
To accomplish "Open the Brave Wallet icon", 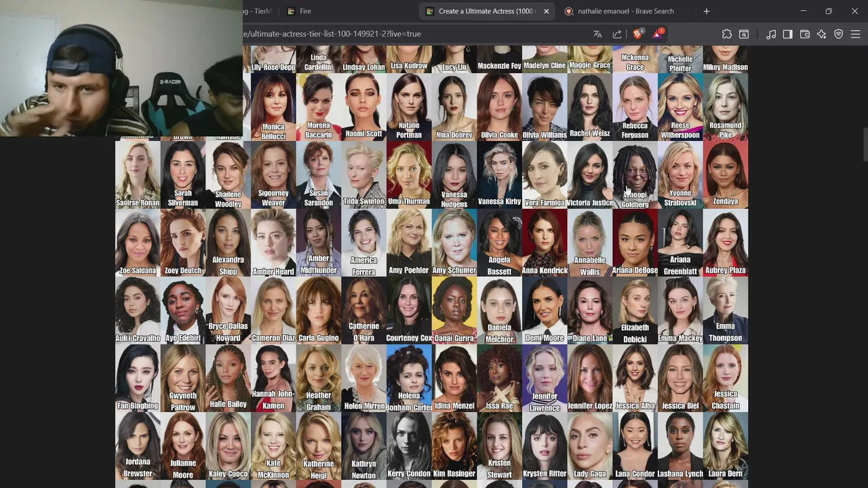I will coord(805,34).
